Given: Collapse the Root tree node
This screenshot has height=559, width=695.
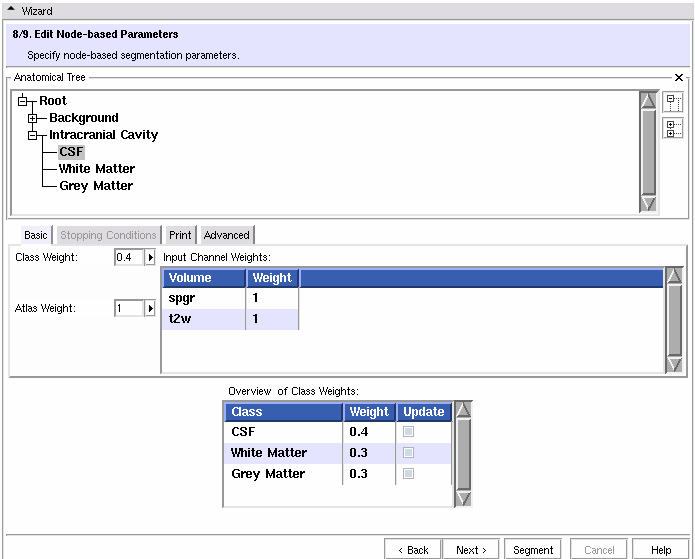Looking at the screenshot, I should (23, 101).
